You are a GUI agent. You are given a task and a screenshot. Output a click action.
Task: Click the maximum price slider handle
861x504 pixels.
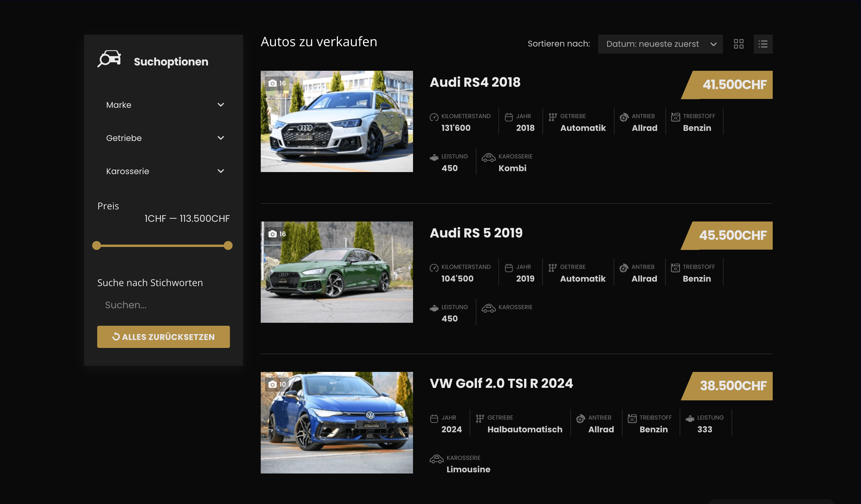pyautogui.click(x=228, y=245)
